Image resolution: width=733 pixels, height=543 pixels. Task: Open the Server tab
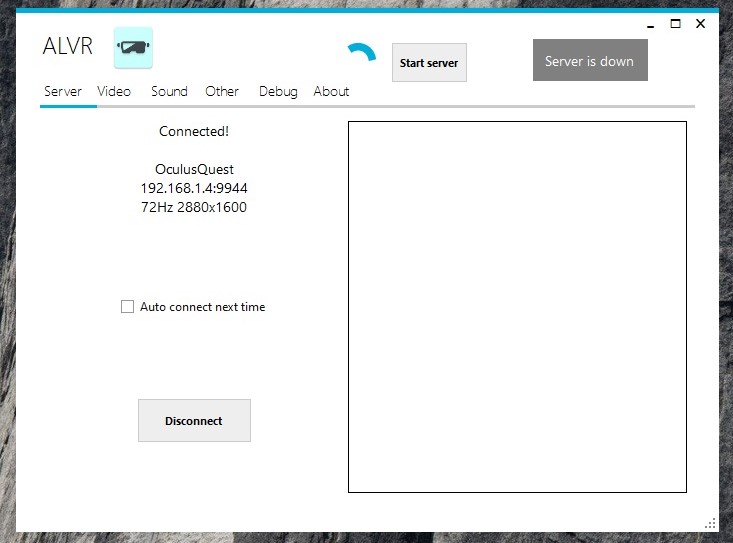[63, 91]
